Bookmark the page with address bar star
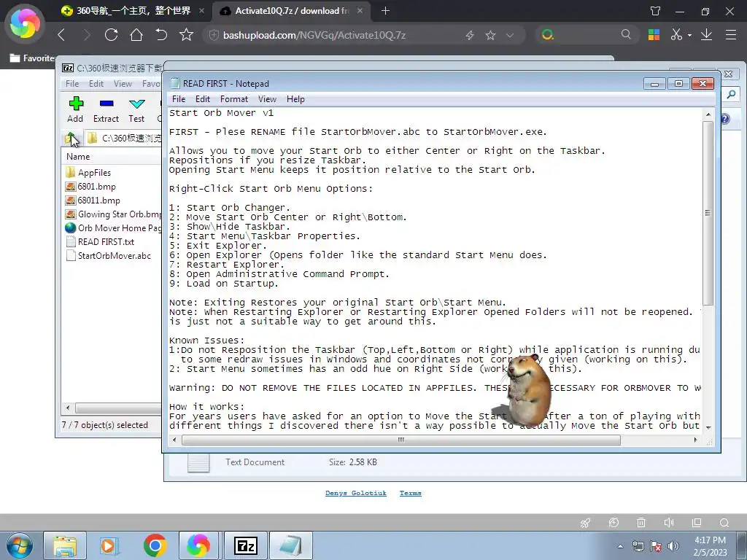Screen dimensions: 747x560 click(490, 35)
